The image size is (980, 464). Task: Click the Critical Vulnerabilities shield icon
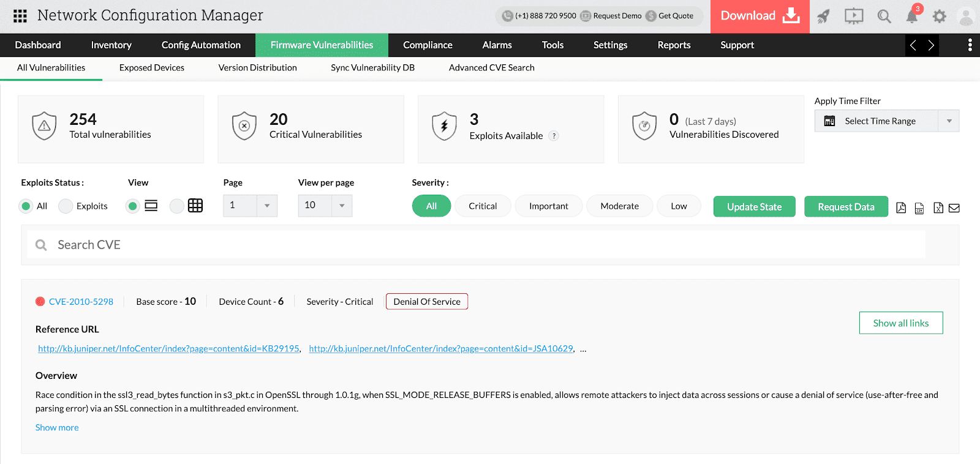coord(244,126)
